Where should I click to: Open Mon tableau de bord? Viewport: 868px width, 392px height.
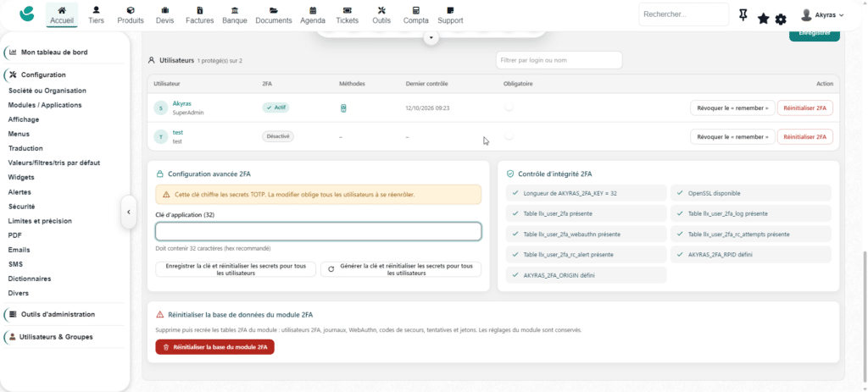53,52
